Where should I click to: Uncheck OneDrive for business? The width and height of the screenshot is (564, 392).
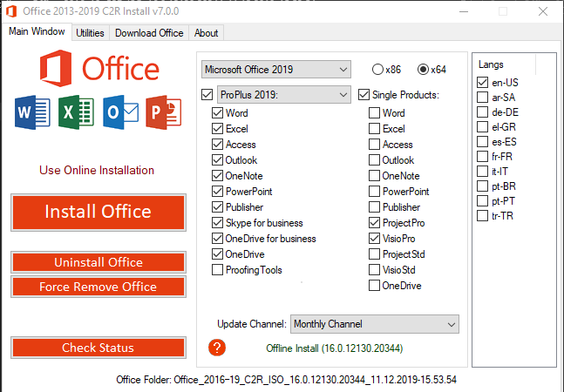[218, 239]
